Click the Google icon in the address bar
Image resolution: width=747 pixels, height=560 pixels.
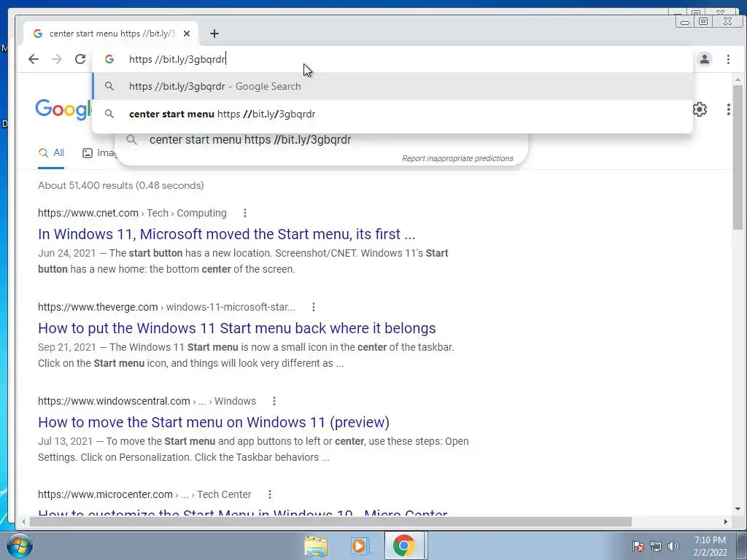[x=109, y=59]
